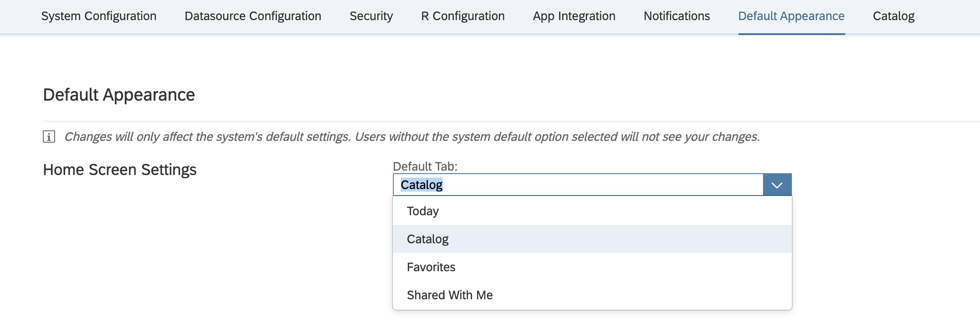Image resolution: width=980 pixels, height=322 pixels.
Task: Open the Catalog tab in the top bar
Action: 893,16
